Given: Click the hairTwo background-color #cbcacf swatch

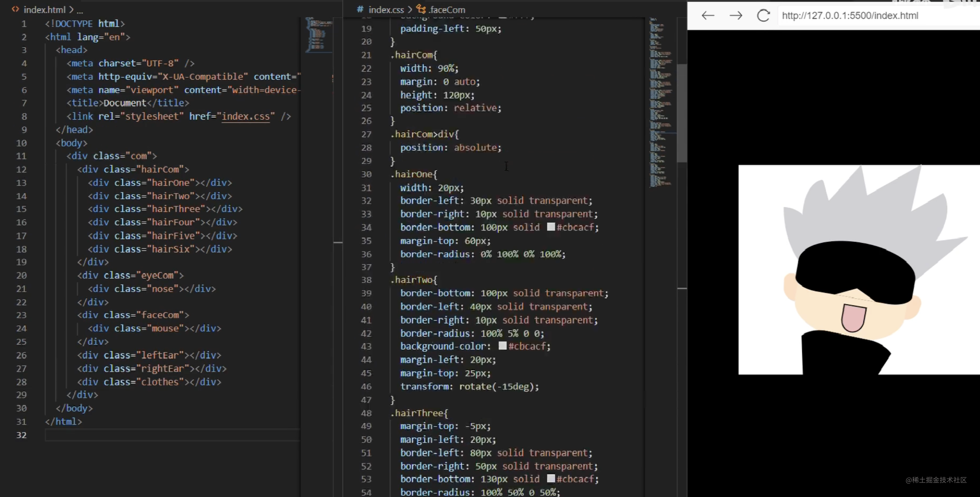Looking at the screenshot, I should coord(503,346).
